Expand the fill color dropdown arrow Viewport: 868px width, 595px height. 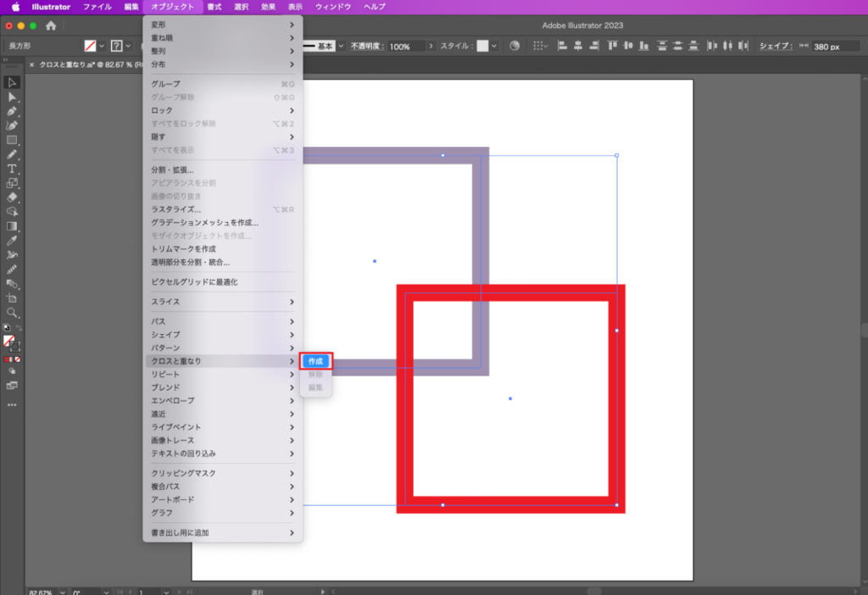coord(102,47)
